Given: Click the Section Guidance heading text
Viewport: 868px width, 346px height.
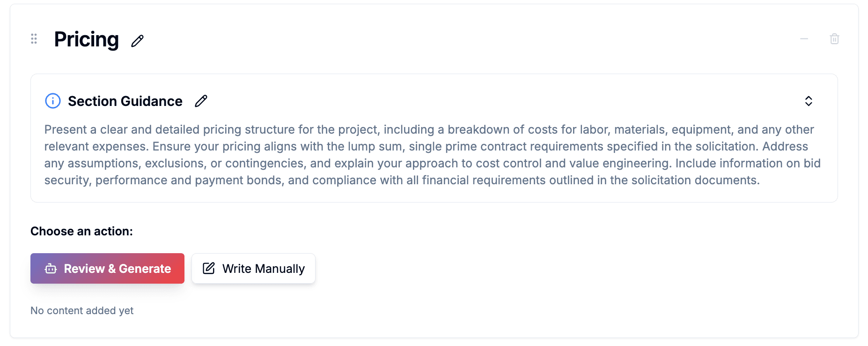Looking at the screenshot, I should tap(125, 101).
